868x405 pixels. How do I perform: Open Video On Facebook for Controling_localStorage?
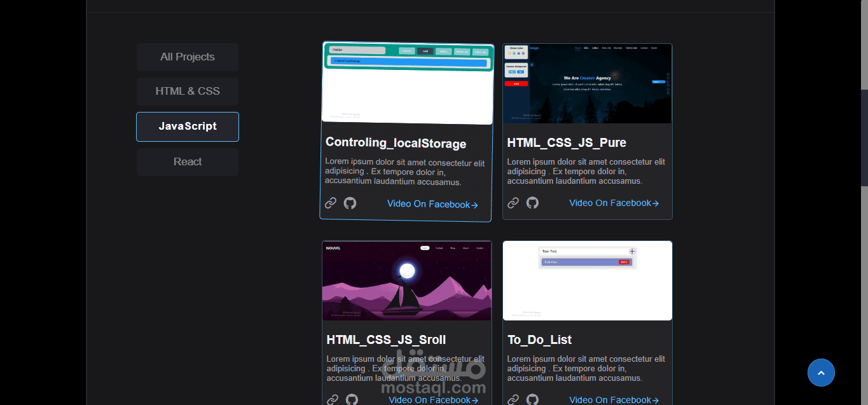point(432,205)
